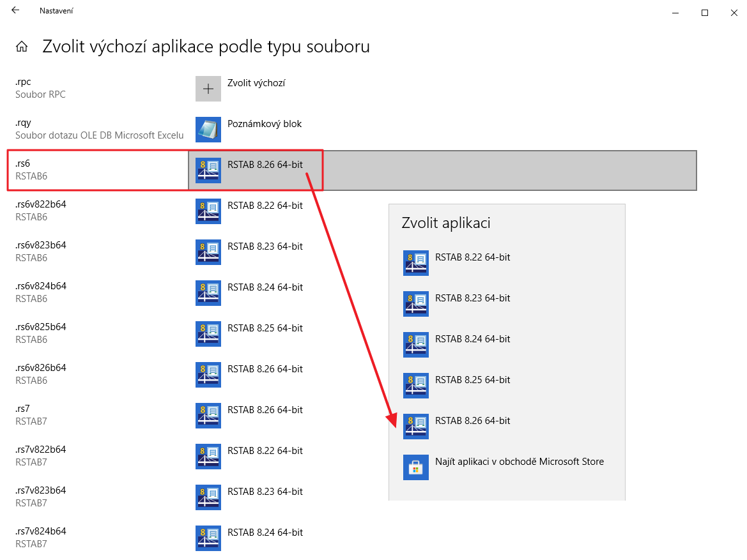Click the back arrow to leave this page
This screenshot has width=747, height=560.
tap(15, 10)
